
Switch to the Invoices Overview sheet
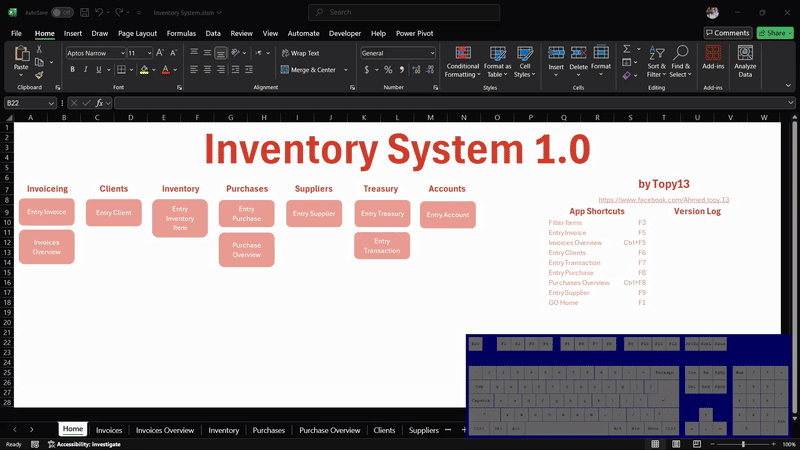[x=165, y=430]
